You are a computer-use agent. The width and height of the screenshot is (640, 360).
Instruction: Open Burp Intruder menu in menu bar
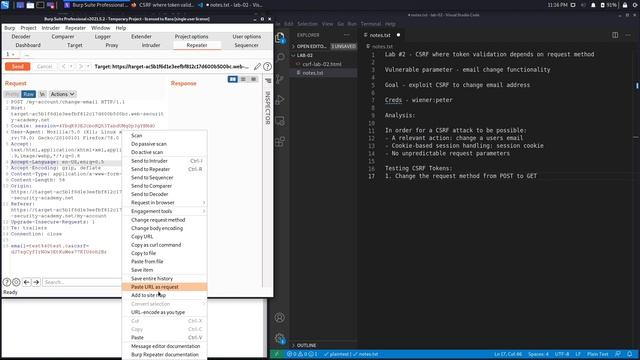[51, 28]
